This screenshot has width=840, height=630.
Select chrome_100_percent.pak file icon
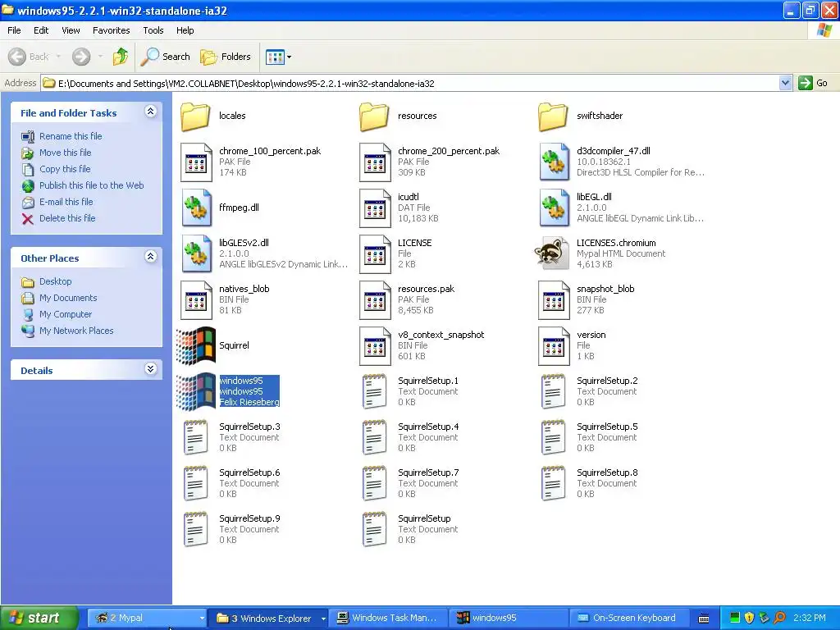tap(195, 162)
